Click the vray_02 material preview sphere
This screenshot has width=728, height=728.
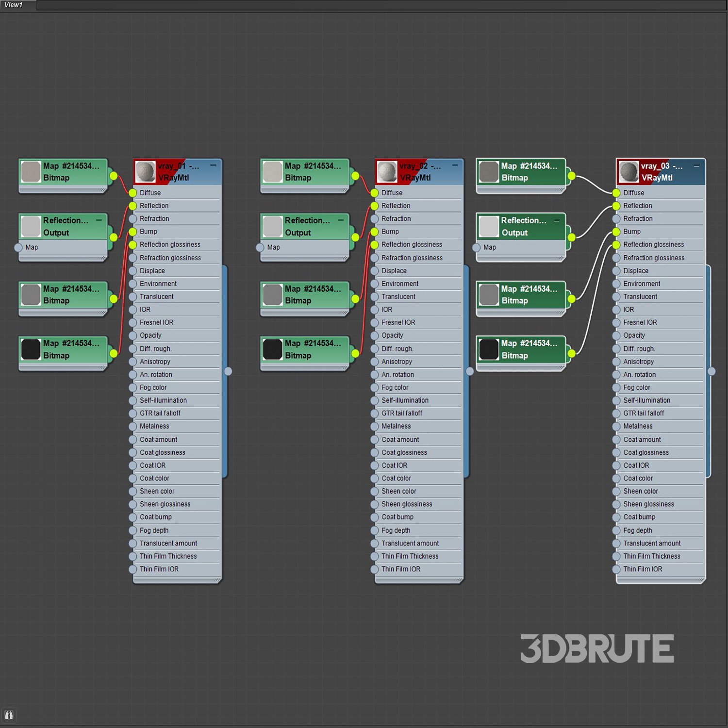point(387,172)
